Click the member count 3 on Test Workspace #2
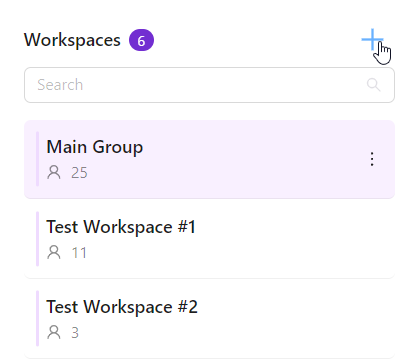This screenshot has width=420, height=362. 75,333
